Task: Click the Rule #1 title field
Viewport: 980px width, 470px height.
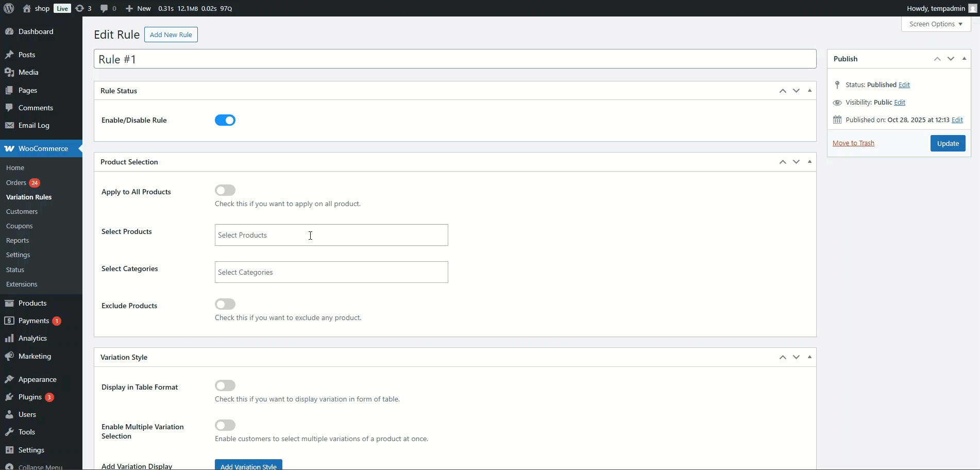Action: click(x=454, y=59)
